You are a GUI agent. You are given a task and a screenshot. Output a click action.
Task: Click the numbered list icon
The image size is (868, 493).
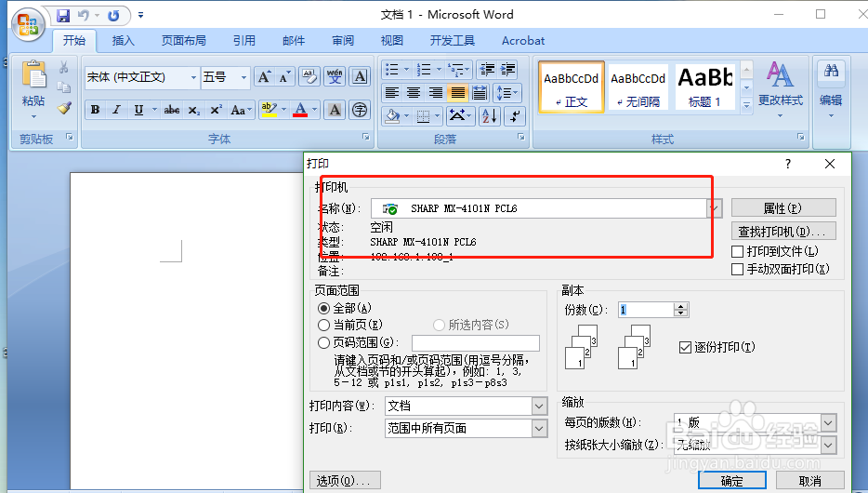click(424, 70)
